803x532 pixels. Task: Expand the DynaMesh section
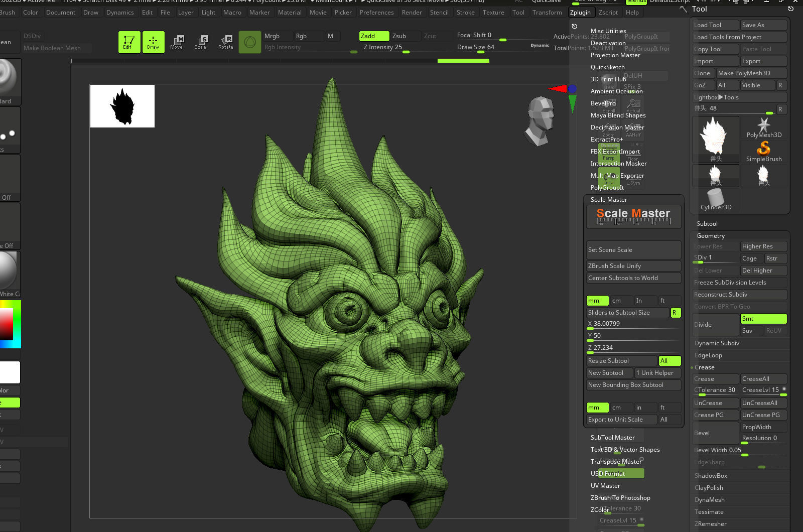pyautogui.click(x=709, y=500)
